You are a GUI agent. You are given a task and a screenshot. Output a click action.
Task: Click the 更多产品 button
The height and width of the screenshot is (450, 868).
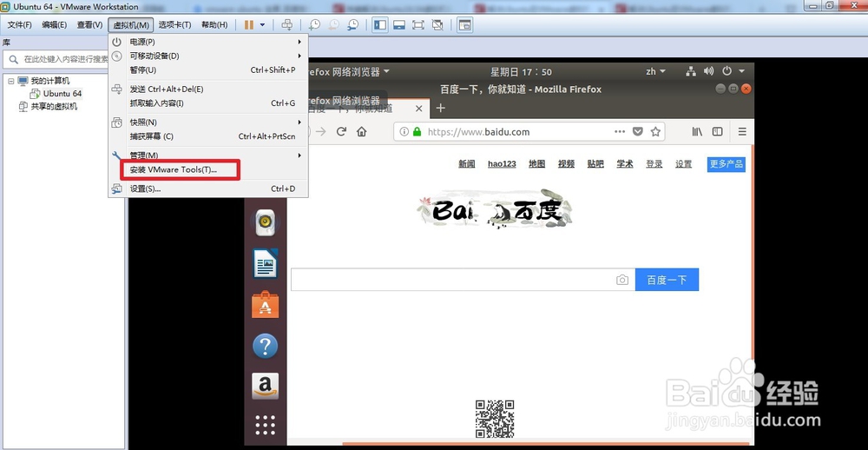727,164
